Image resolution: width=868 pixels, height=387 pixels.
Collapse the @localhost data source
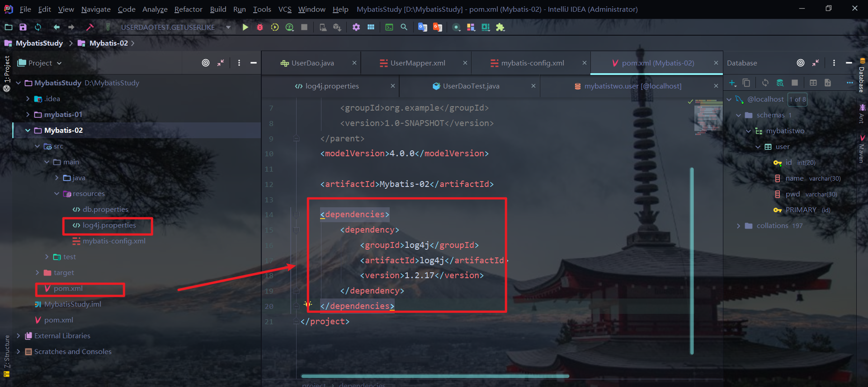[x=729, y=99]
